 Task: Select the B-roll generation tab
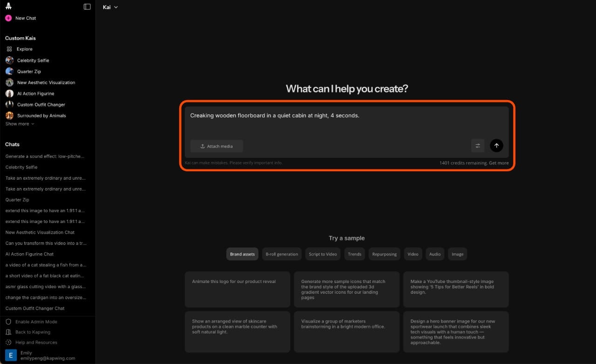[281, 254]
